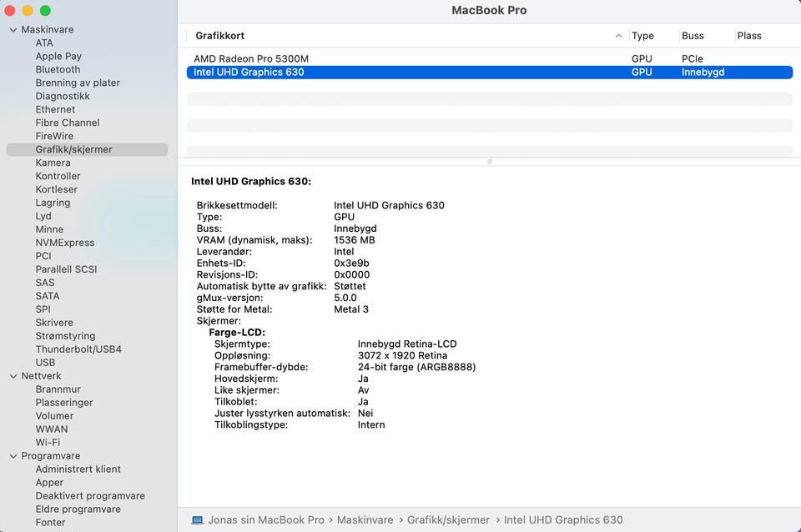The width and height of the screenshot is (801, 532).
Task: Select Plasseringer in the sidebar
Action: click(64, 402)
